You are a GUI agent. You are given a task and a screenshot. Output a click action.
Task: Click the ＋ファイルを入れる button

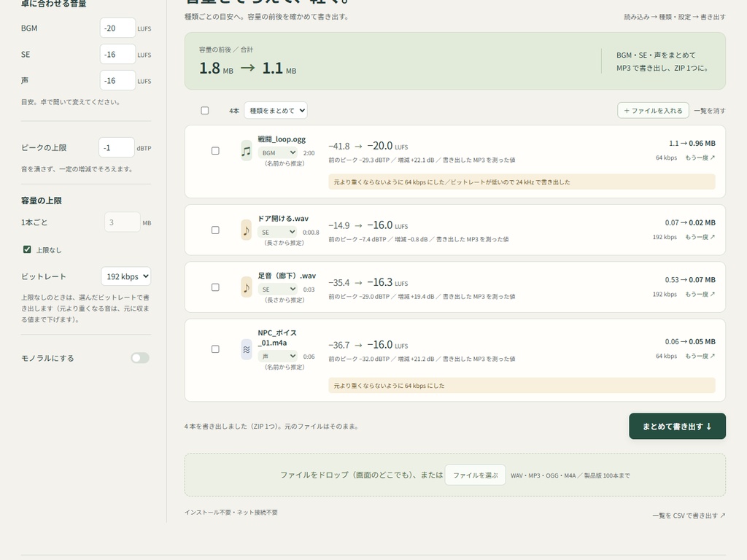pos(653,111)
